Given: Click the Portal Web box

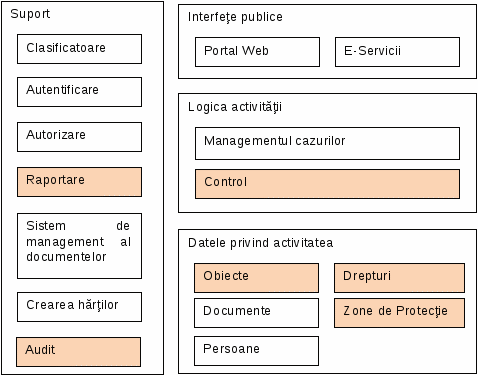Looking at the screenshot, I should point(257,52).
